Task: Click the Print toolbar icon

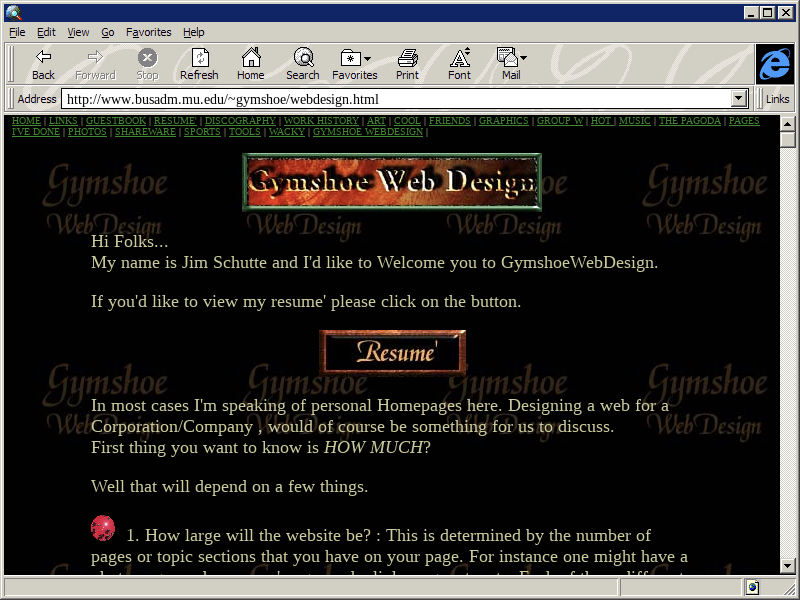Action: click(407, 64)
